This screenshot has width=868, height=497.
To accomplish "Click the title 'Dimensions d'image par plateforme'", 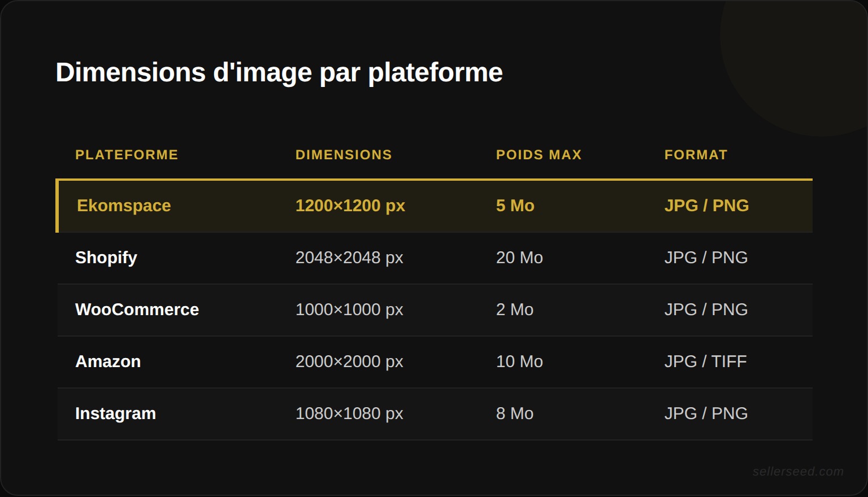I will point(279,72).
